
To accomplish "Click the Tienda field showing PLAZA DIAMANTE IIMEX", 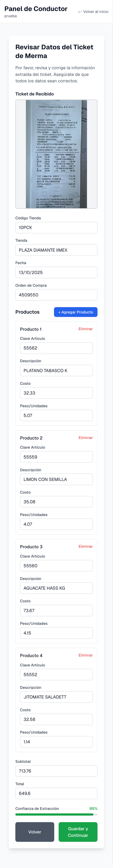I will [x=56, y=250].
